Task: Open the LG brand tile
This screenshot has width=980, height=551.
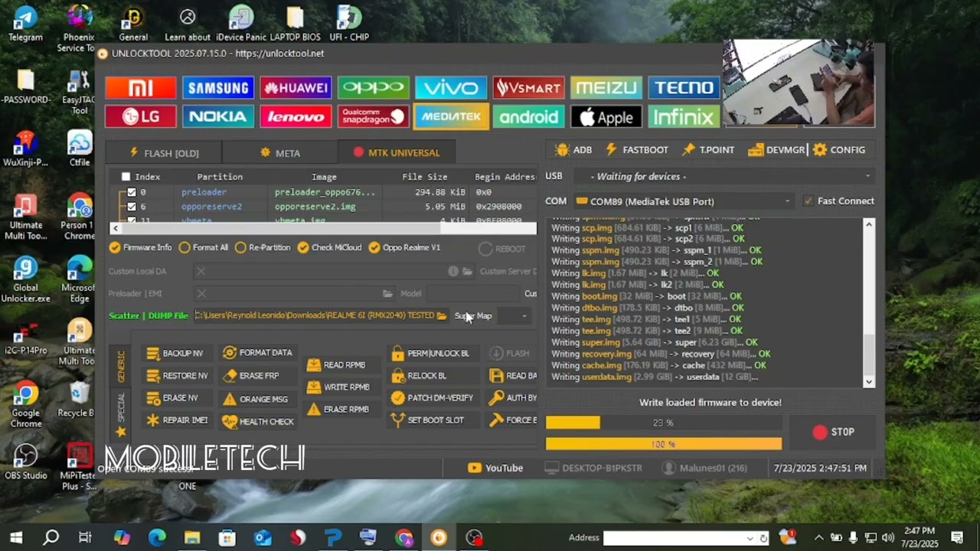Action: (x=141, y=116)
